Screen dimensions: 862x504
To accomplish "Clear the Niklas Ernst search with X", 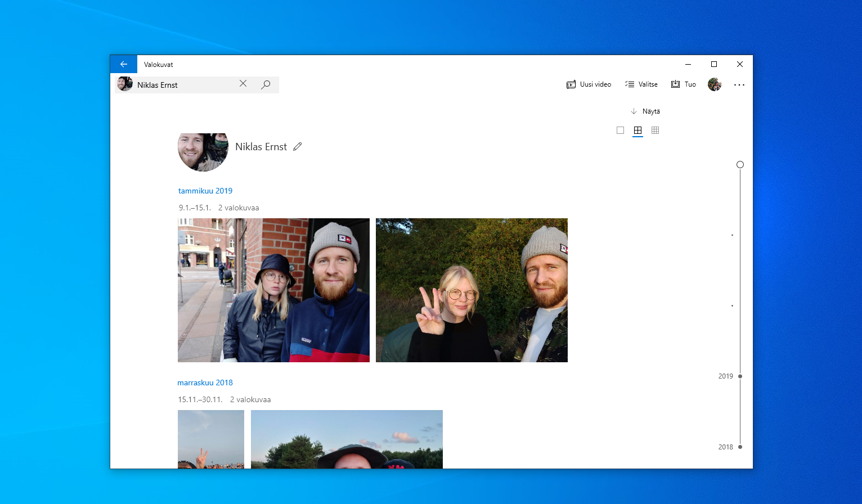I will 243,84.
